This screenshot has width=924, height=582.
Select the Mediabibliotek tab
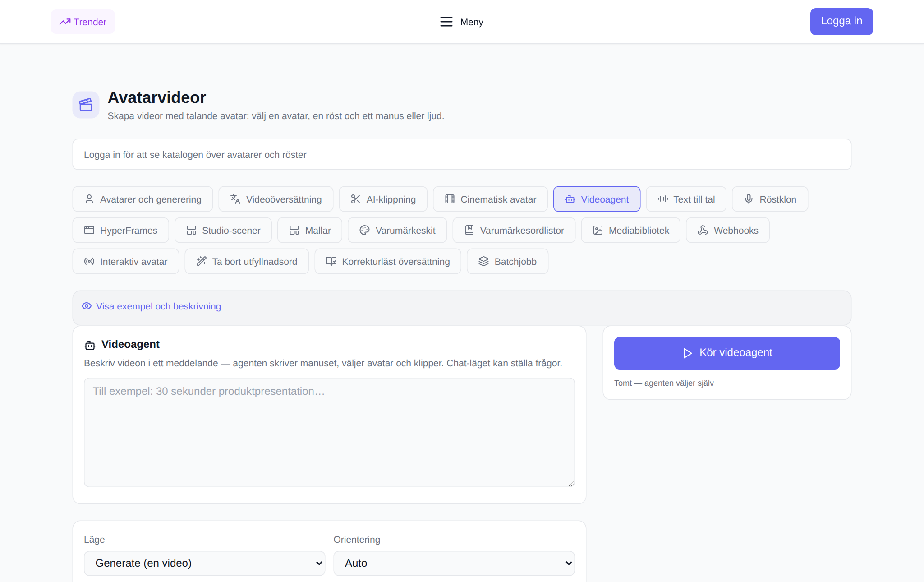pyautogui.click(x=630, y=230)
